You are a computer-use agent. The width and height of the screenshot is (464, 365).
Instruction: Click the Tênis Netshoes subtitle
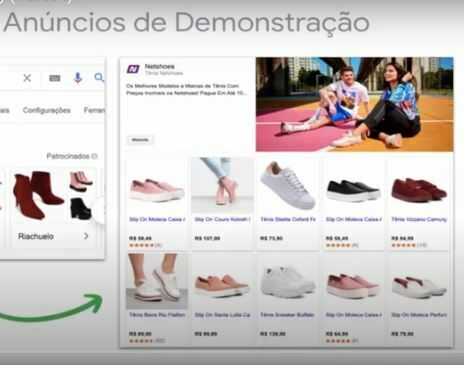(x=164, y=73)
